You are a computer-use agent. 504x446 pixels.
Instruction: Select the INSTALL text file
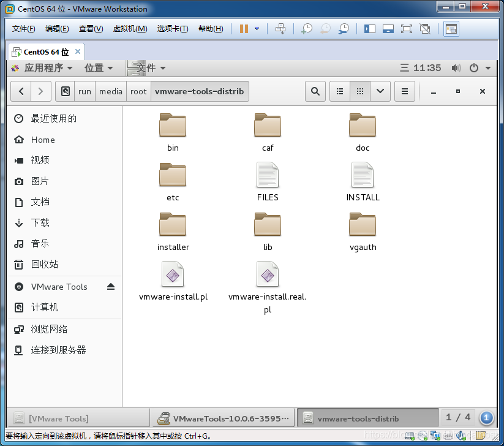(363, 182)
